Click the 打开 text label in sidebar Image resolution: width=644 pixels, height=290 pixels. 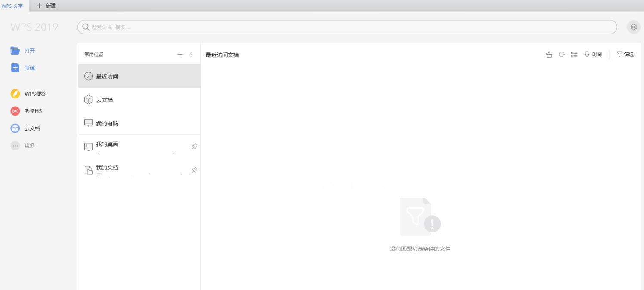(30, 51)
